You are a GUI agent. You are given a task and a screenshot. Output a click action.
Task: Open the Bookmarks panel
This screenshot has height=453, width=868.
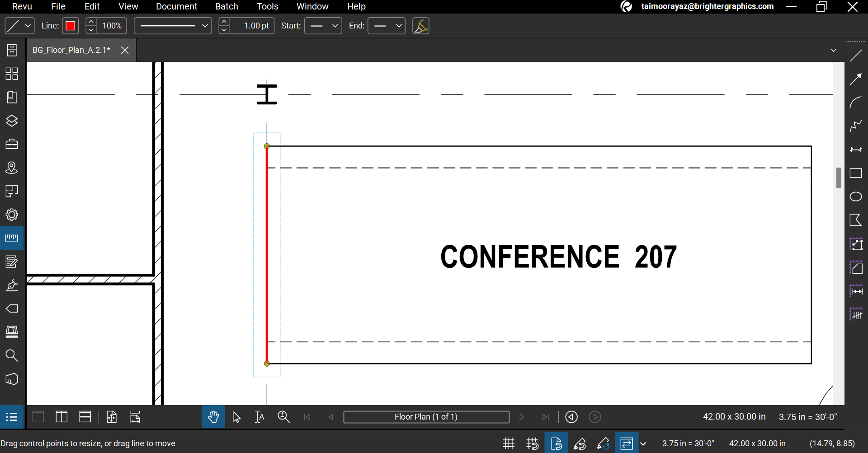11,97
